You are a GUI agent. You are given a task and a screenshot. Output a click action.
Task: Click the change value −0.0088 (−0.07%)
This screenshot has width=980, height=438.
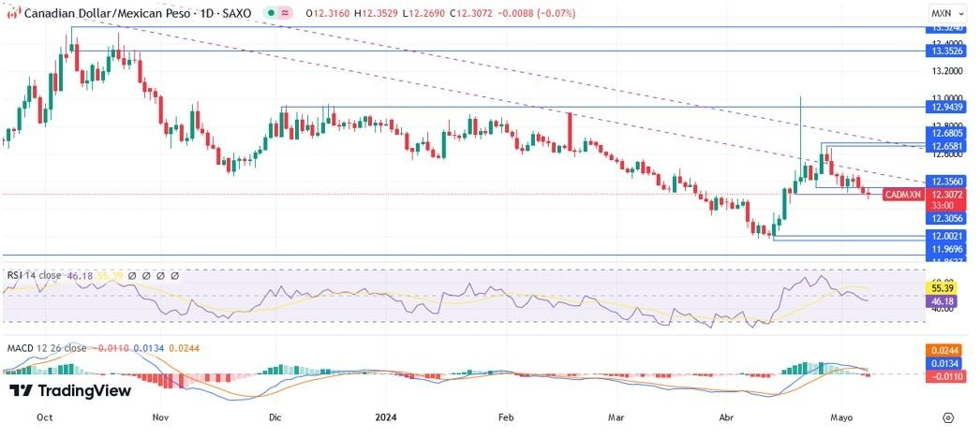click(x=536, y=13)
